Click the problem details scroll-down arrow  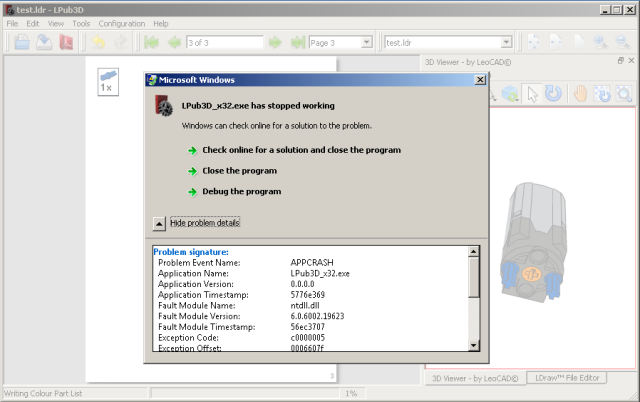473,346
